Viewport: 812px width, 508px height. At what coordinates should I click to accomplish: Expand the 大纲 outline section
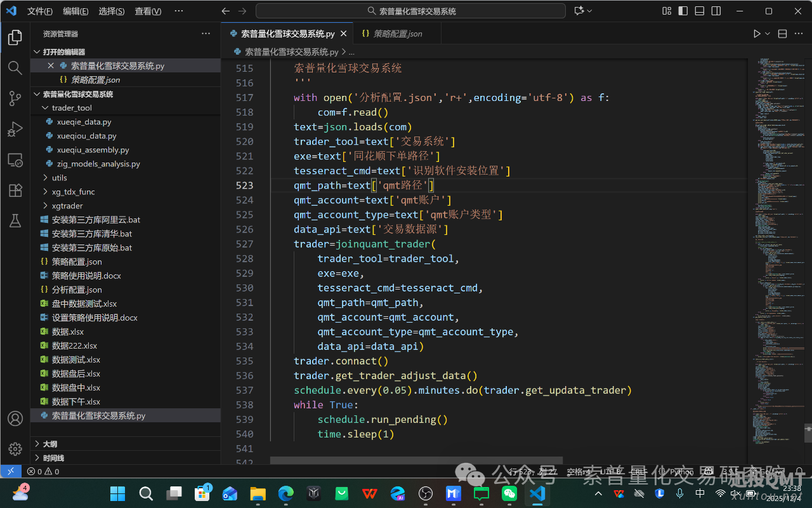50,444
